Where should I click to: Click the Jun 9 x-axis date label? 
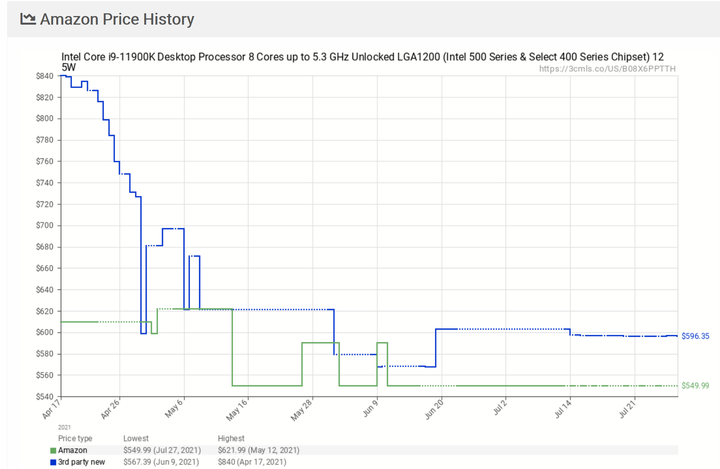[370, 408]
